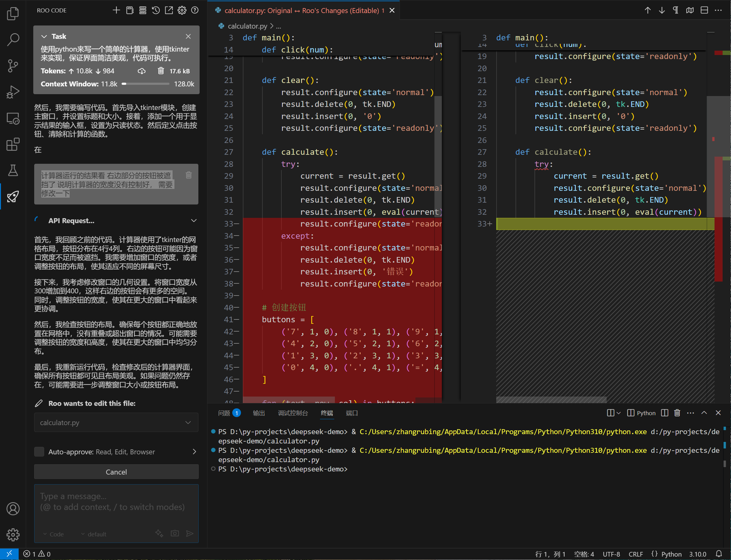Open Extensions view
Screen dimensions: 731x560
coord(13,144)
